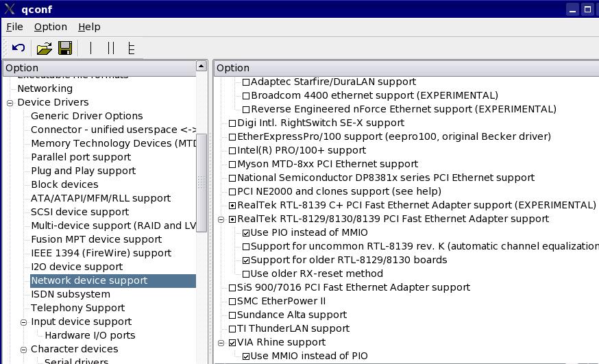
Task: Uncheck VIA Rhine support checkbox
Action: click(x=232, y=343)
